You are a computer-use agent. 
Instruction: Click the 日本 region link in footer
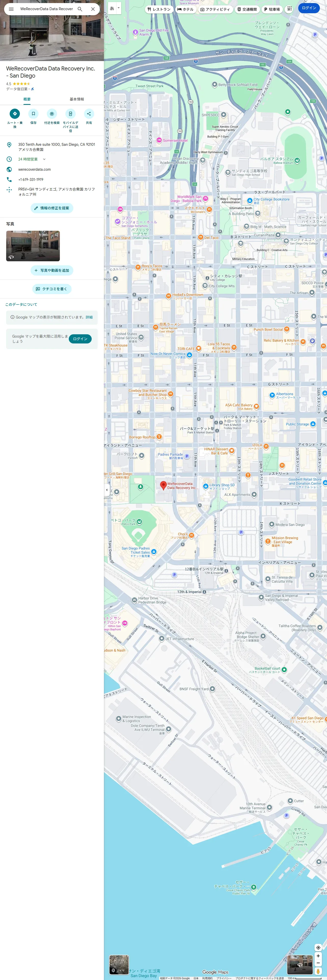196,978
